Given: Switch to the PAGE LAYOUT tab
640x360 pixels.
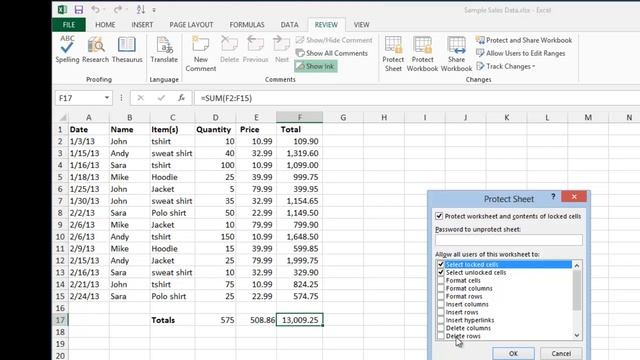Looking at the screenshot, I should tap(191, 25).
